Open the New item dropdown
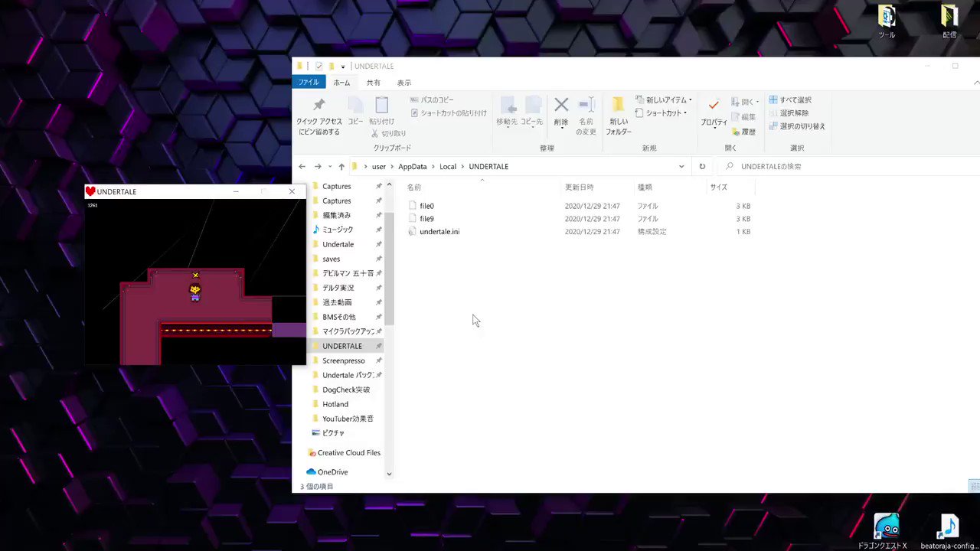The image size is (980, 551). tap(663, 100)
